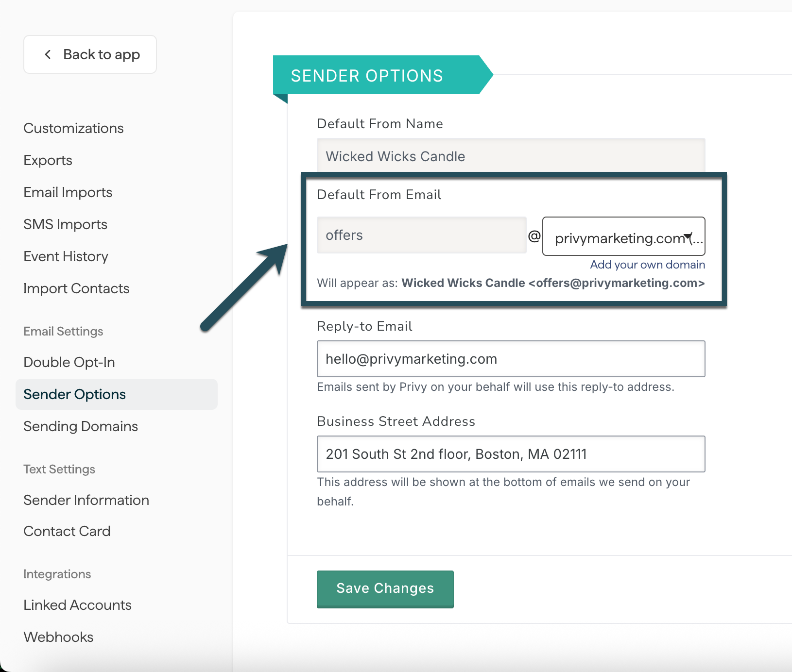Viewport: 792px width, 672px height.
Task: Navigate to Double Opt-In settings
Action: click(69, 362)
